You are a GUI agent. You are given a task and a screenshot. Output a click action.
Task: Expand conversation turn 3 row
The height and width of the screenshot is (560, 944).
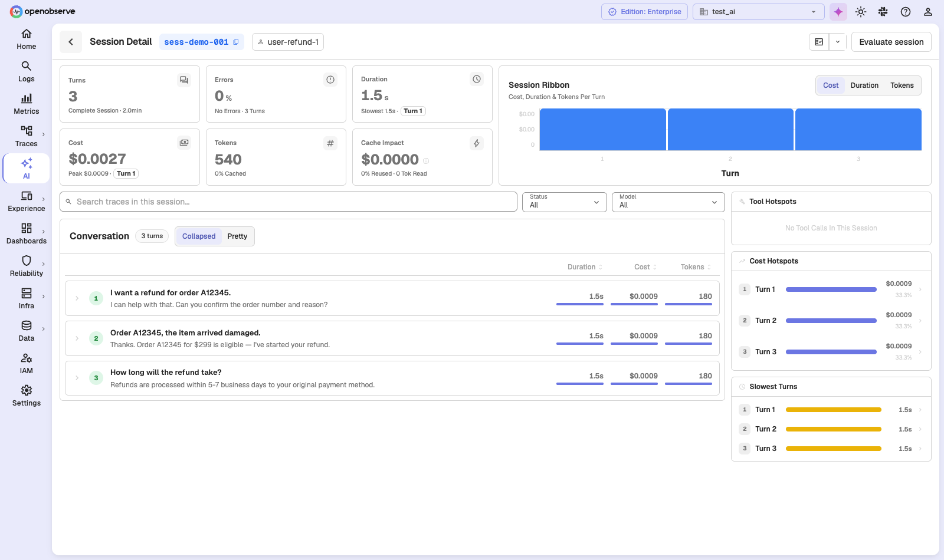pos(77,378)
